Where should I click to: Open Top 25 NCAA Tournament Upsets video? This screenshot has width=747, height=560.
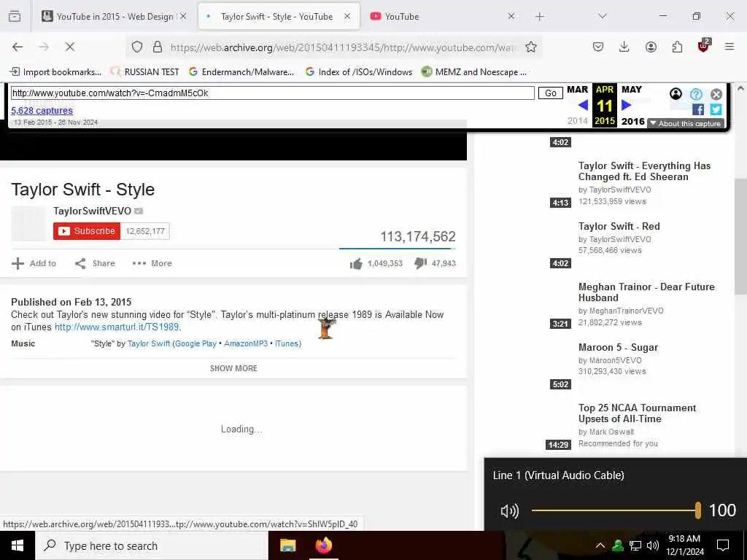[x=637, y=413]
